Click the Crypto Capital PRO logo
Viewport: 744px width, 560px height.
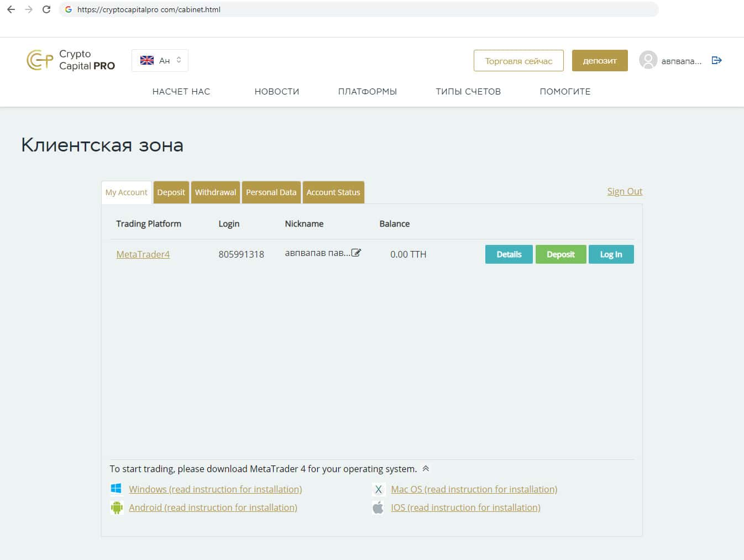pyautogui.click(x=71, y=60)
